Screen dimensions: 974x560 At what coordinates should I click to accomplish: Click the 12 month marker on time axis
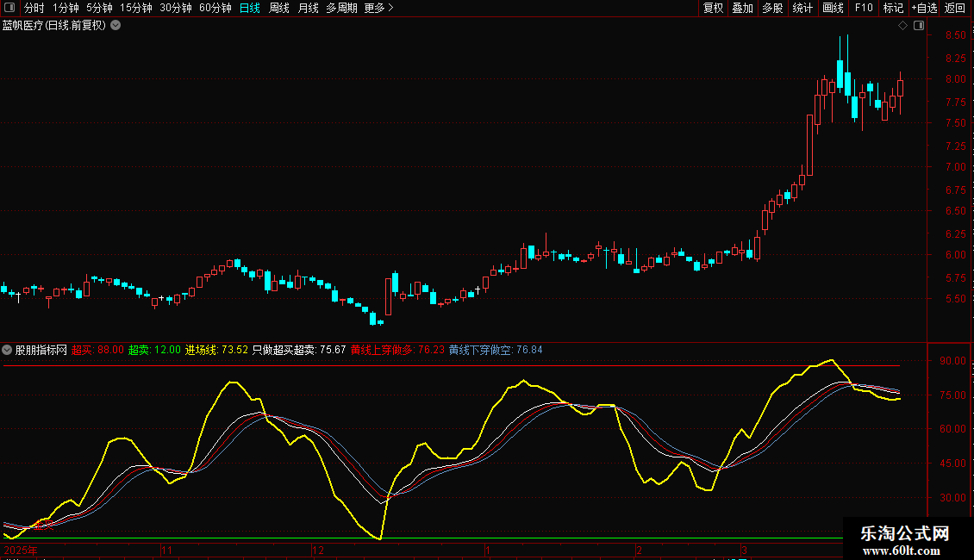pos(317,550)
